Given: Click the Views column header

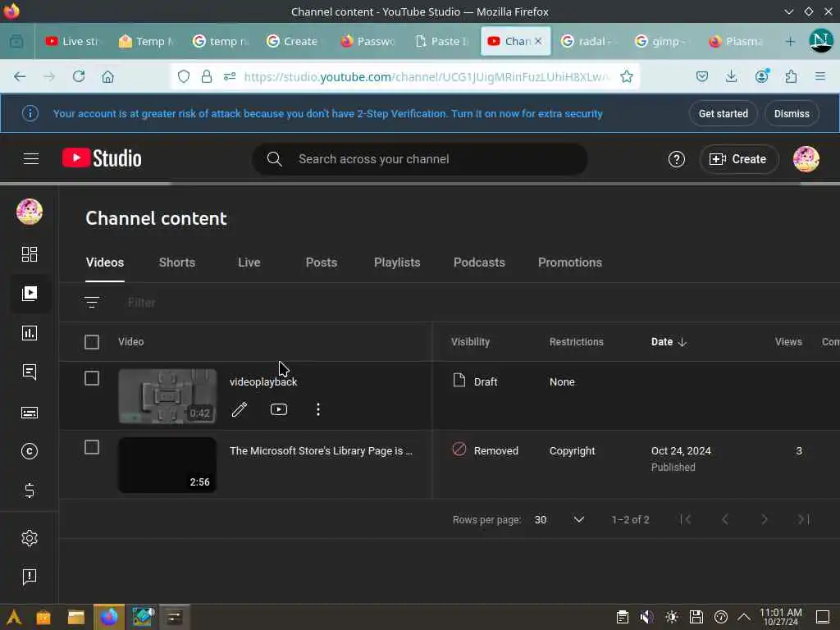Looking at the screenshot, I should click(x=788, y=342).
